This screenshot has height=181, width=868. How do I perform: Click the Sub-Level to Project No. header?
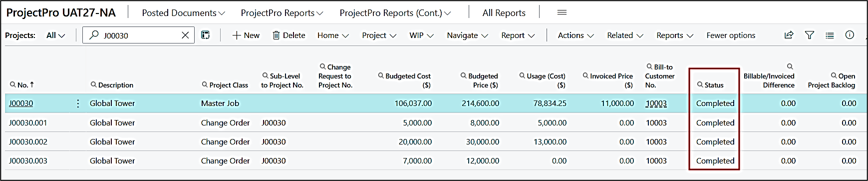(282, 80)
